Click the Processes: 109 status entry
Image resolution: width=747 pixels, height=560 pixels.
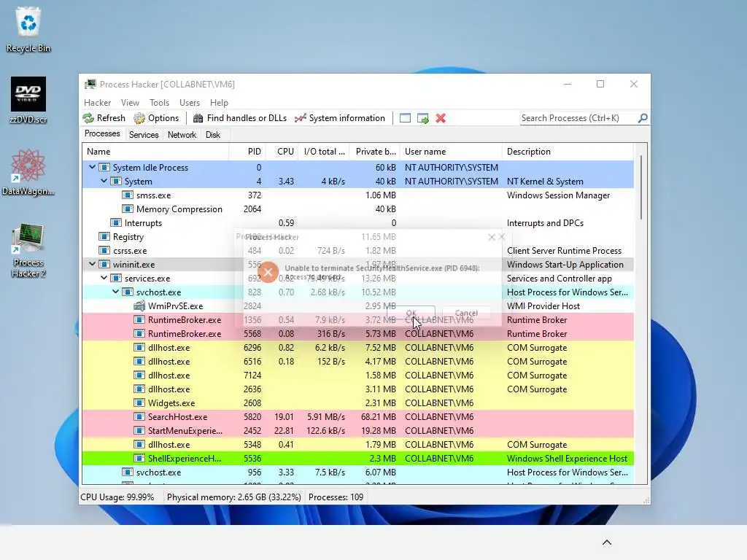pyautogui.click(x=336, y=497)
